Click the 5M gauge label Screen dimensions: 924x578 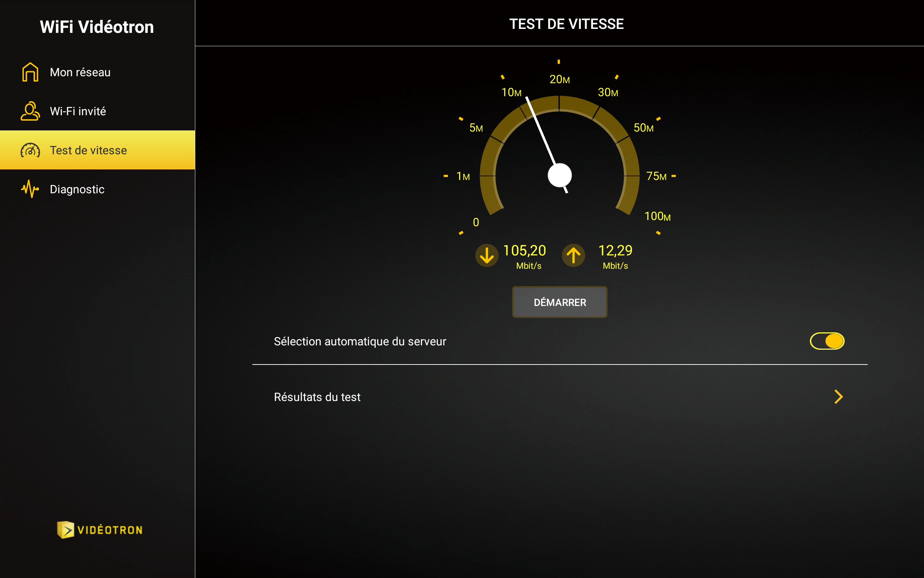[476, 128]
